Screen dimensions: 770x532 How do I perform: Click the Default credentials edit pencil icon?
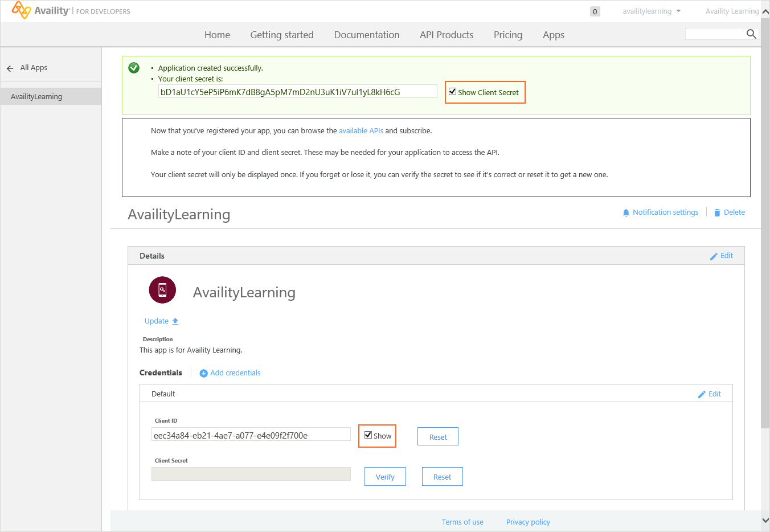(x=702, y=394)
